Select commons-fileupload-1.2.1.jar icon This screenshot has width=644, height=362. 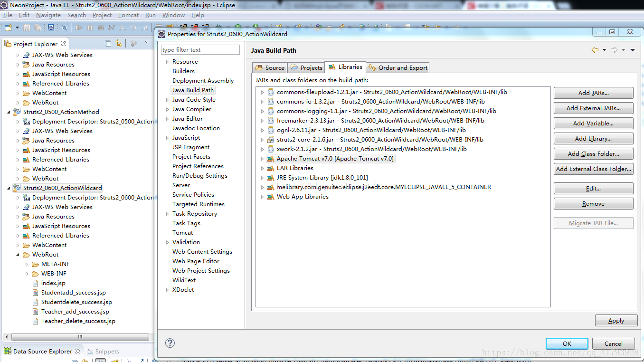tap(270, 92)
